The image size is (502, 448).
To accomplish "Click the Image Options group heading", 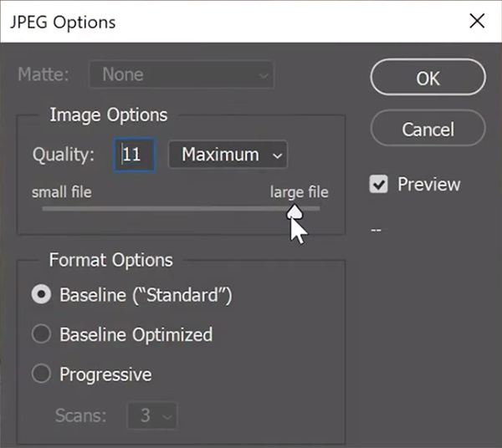I will 109,115.
